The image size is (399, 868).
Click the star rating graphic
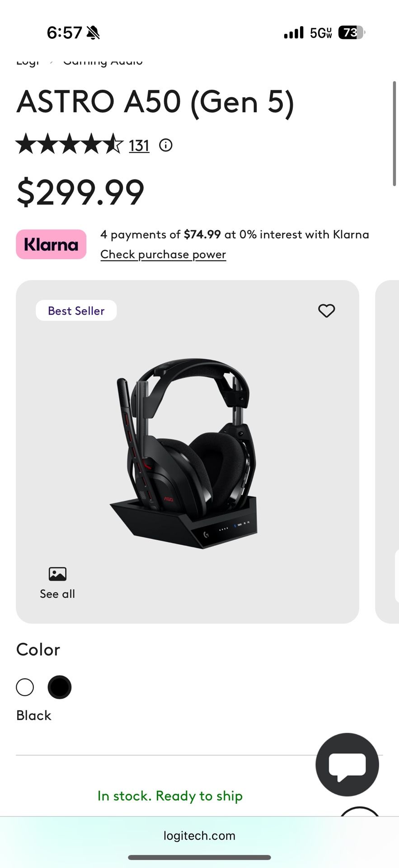[70, 145]
